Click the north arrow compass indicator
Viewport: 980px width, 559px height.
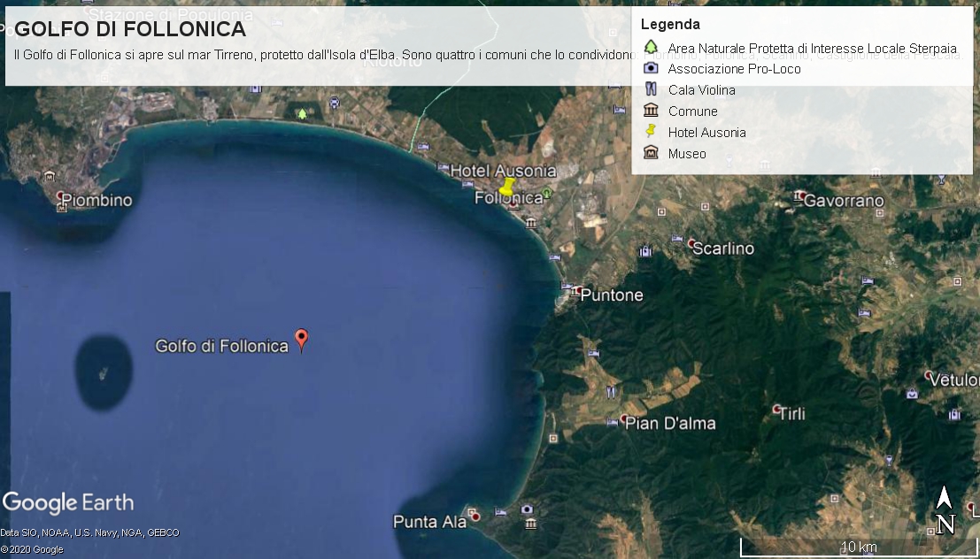[x=945, y=510]
